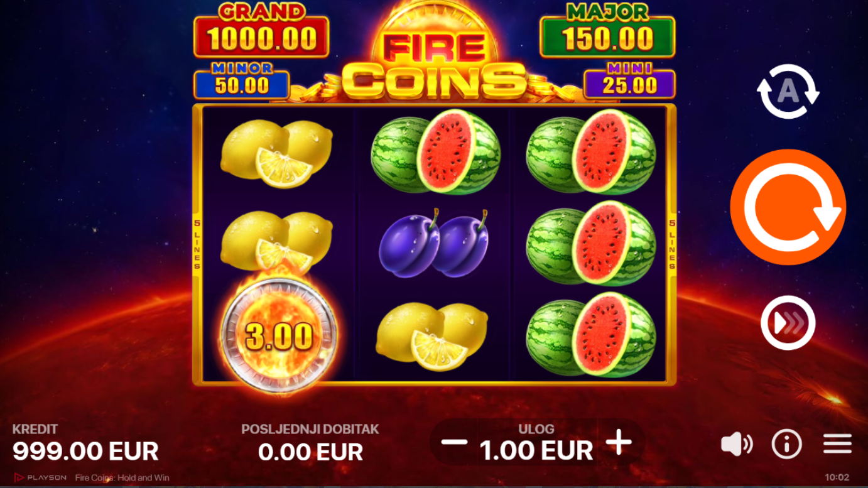Increase the bet with plus button
This screenshot has width=868, height=488.
point(619,442)
